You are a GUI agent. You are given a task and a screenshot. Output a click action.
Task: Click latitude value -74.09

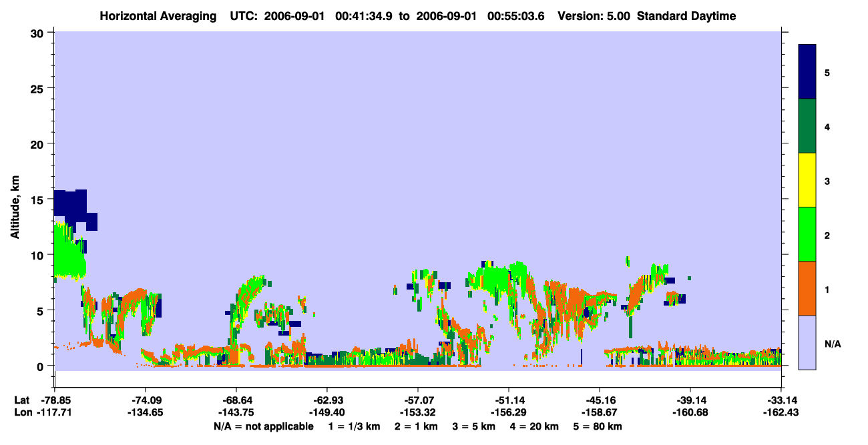(145, 400)
